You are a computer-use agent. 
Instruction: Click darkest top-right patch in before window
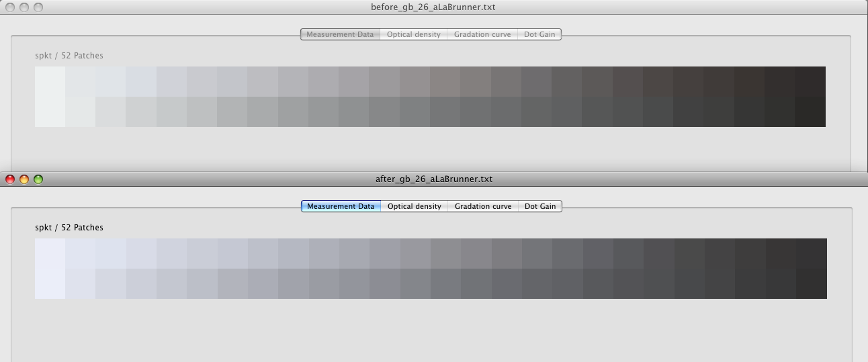810,81
